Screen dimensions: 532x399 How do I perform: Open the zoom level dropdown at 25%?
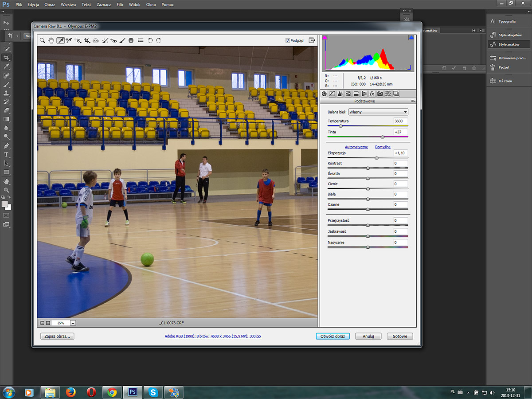point(73,323)
